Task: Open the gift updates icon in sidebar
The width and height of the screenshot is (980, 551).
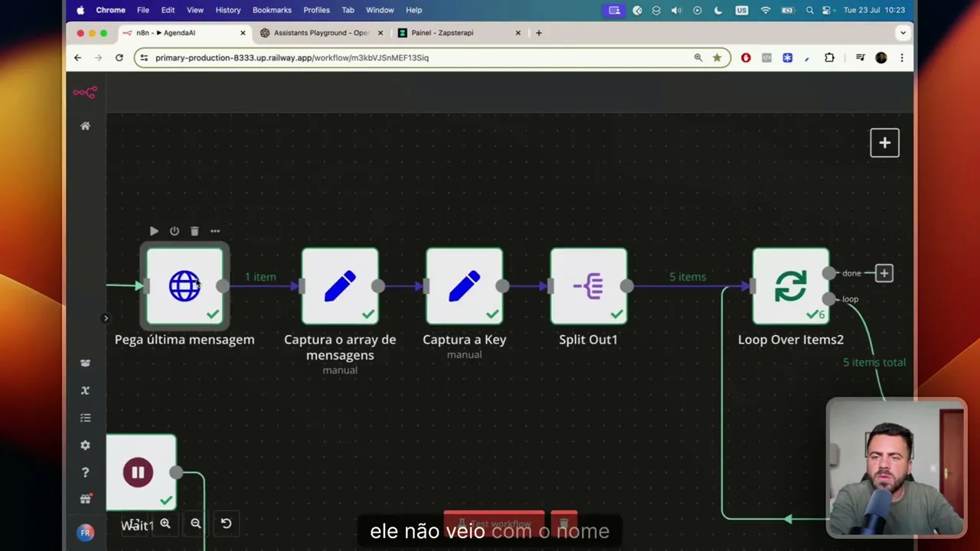Action: (85, 500)
